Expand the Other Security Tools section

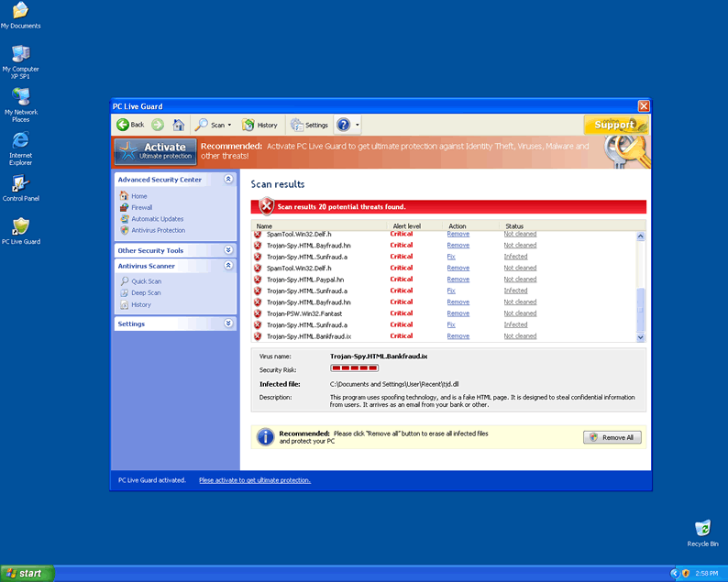(228, 250)
